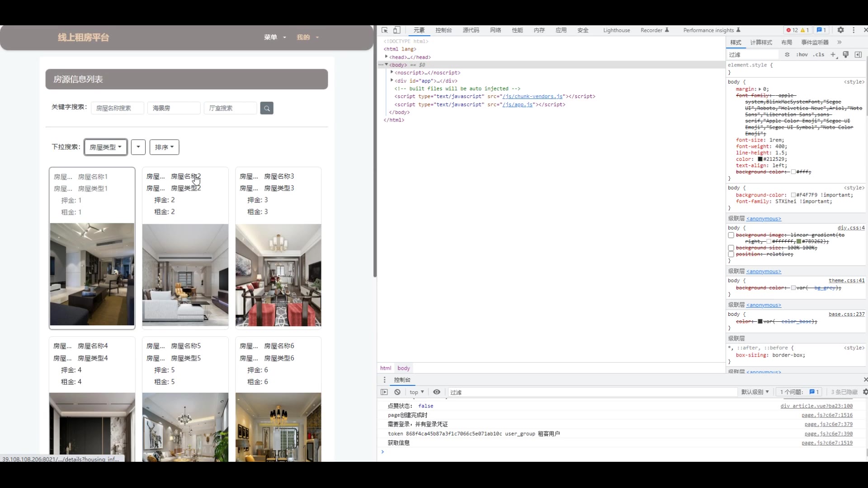Clear the console icon
Image resolution: width=868 pixels, height=488 pixels.
pyautogui.click(x=397, y=392)
